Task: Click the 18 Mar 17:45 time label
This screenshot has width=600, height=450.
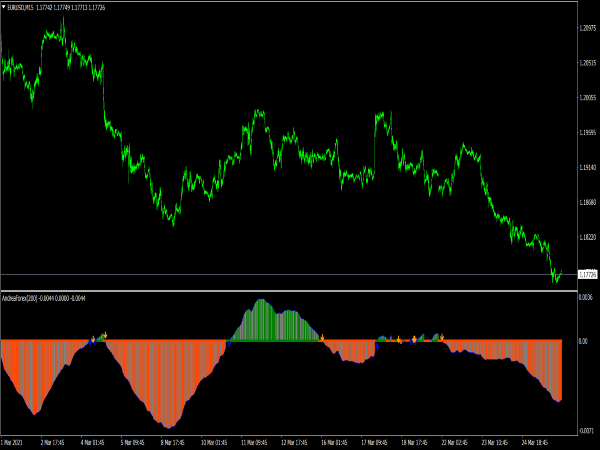Action: [x=414, y=443]
